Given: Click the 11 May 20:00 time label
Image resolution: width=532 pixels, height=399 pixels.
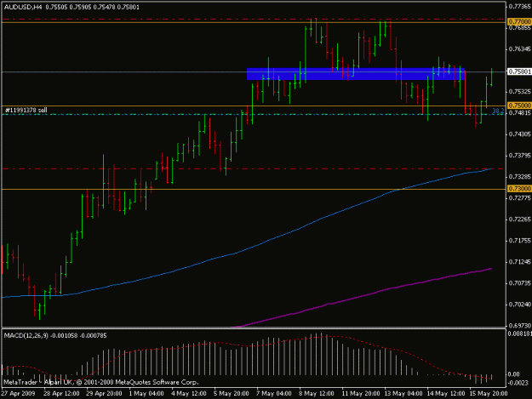Looking at the screenshot, I should tap(361, 394).
